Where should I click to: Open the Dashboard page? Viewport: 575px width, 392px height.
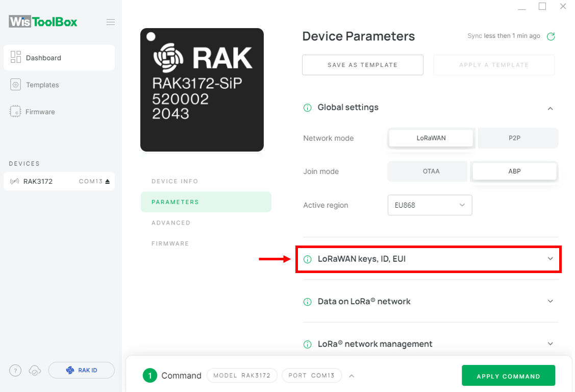click(59, 58)
